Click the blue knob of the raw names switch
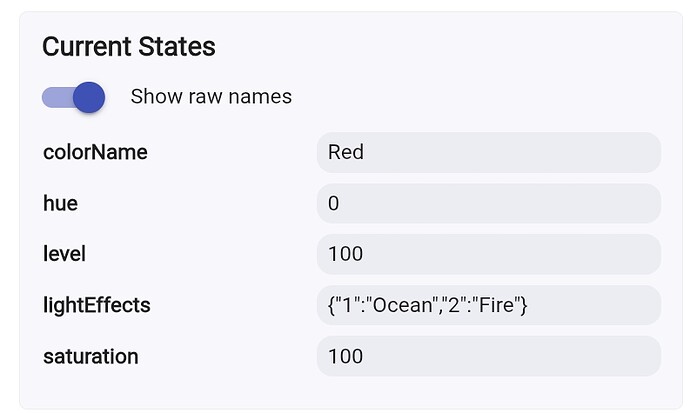Image resolution: width=690 pixels, height=413 pixels. (89, 97)
